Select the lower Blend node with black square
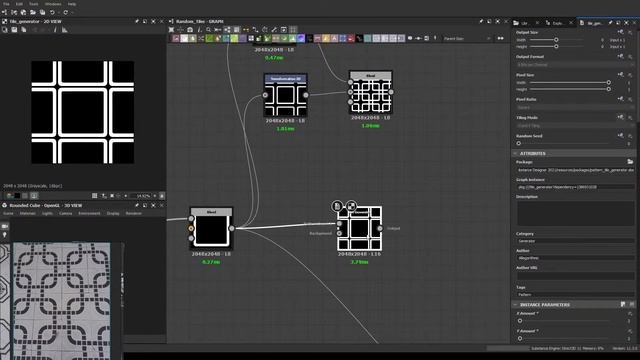This screenshot has width=640, height=360. (x=211, y=230)
